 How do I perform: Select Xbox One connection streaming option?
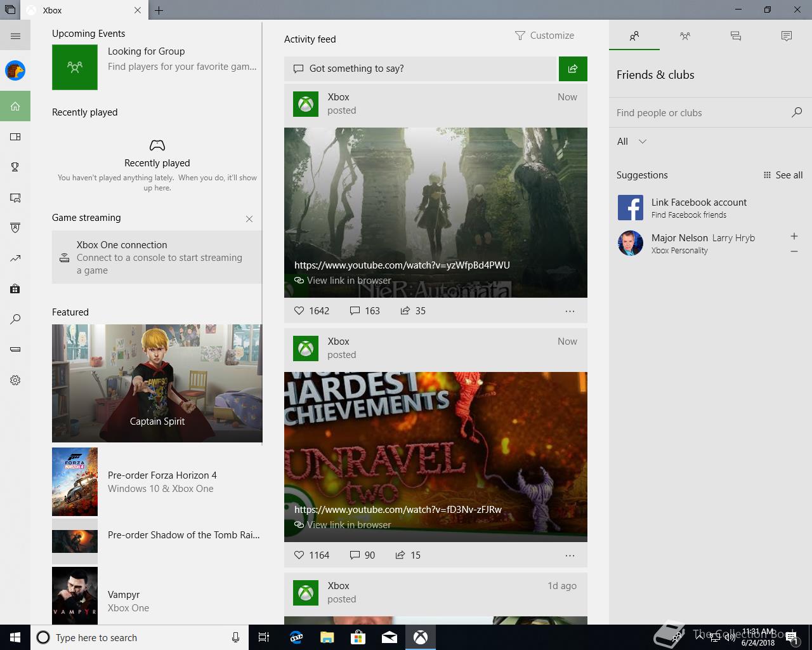coord(157,257)
